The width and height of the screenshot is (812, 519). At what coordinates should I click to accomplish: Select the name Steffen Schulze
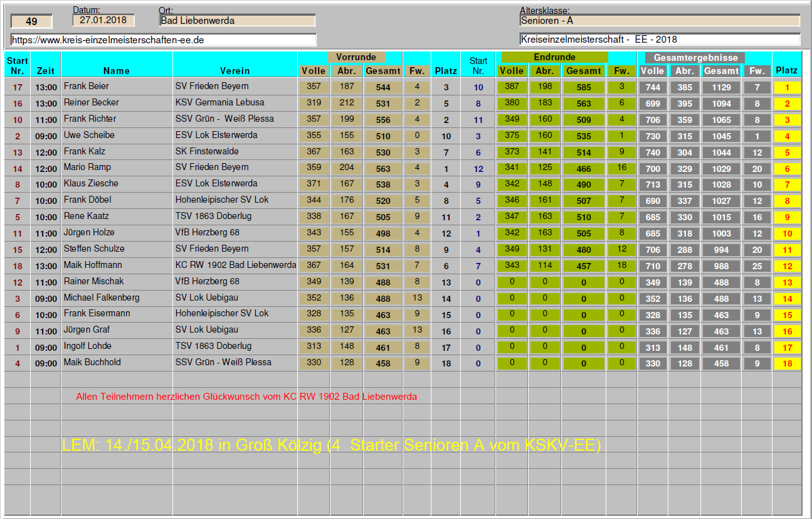94,249
